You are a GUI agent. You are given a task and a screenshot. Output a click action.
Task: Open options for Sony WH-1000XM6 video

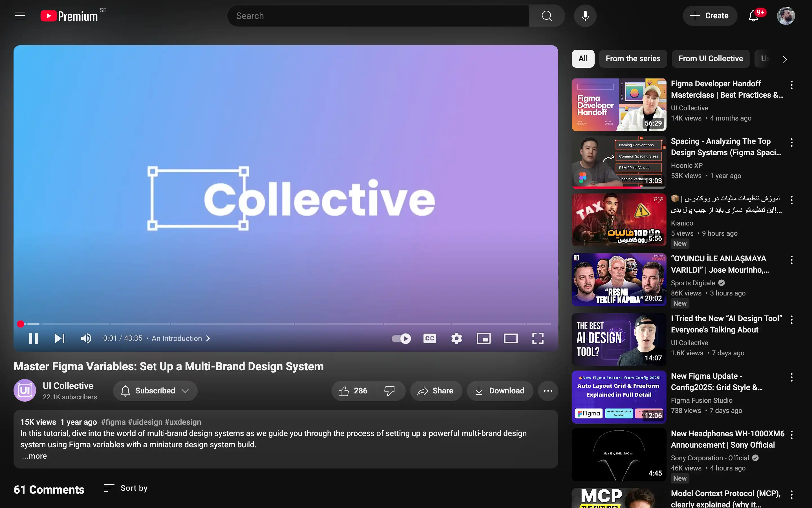791,435
